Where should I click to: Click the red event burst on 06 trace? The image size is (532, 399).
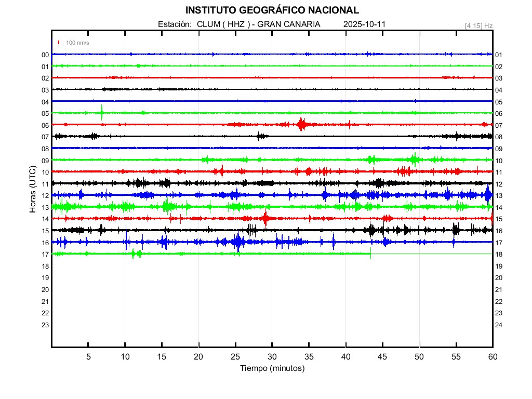point(302,124)
